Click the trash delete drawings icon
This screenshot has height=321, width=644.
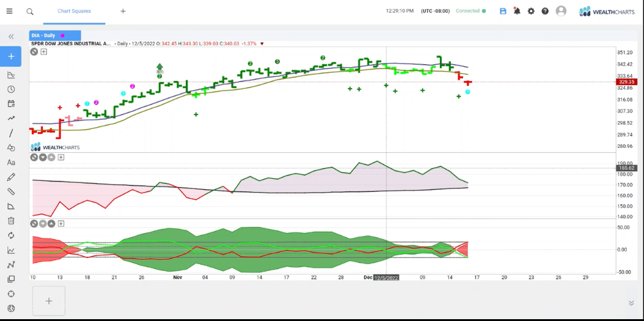11,221
